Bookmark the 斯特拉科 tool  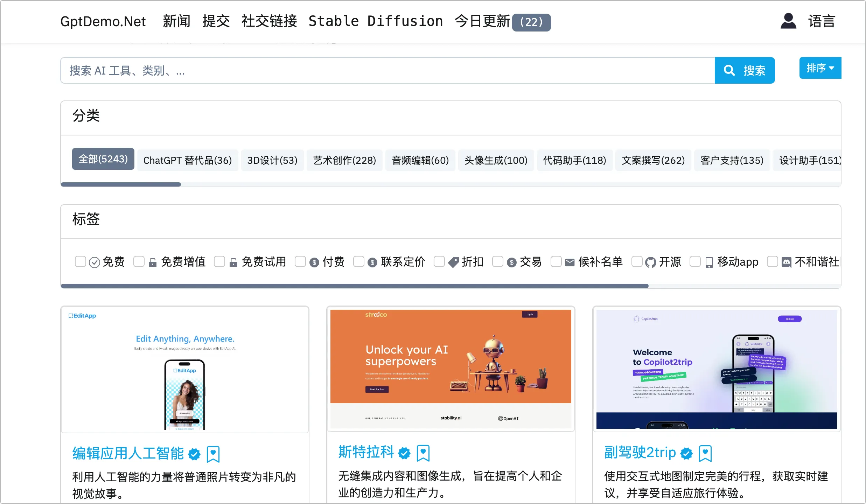(x=423, y=453)
